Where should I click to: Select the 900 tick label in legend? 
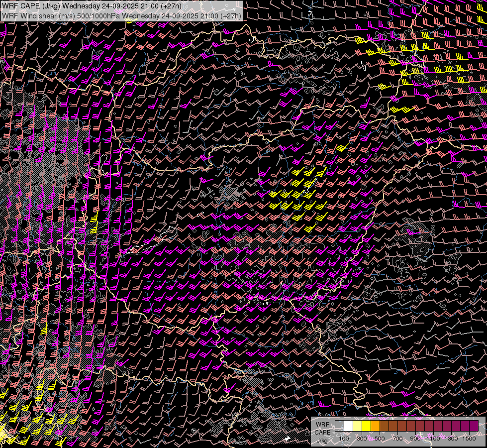click(415, 439)
